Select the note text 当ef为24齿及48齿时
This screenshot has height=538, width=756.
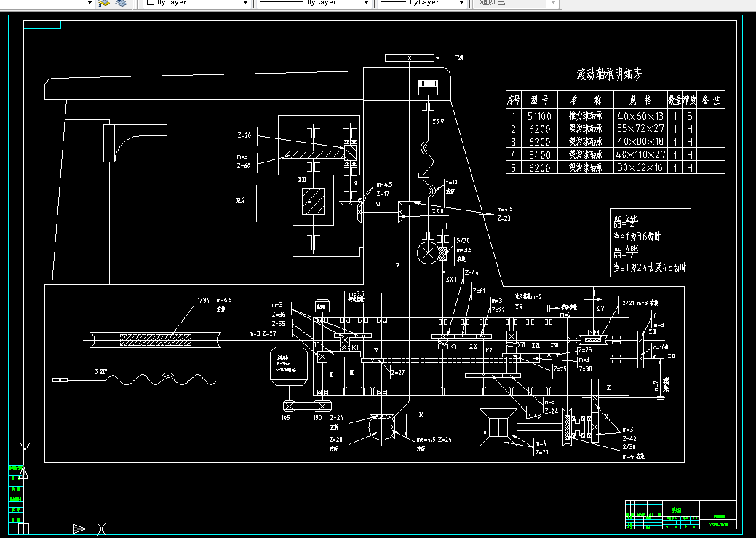pyautogui.click(x=650, y=267)
